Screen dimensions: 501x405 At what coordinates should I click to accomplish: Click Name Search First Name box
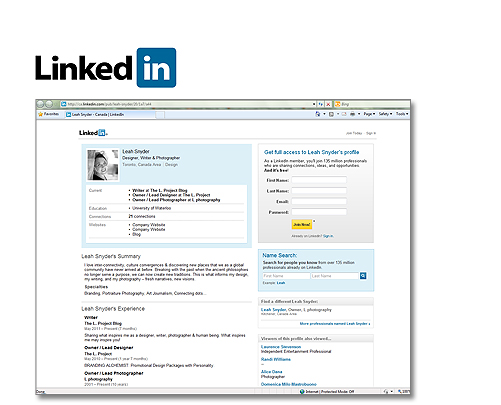286,276
